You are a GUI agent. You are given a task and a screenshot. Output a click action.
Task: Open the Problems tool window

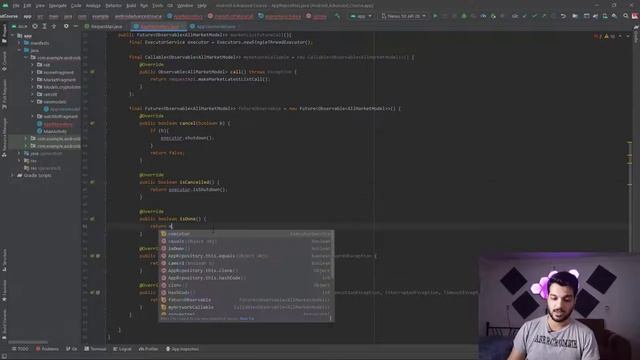click(x=47, y=349)
